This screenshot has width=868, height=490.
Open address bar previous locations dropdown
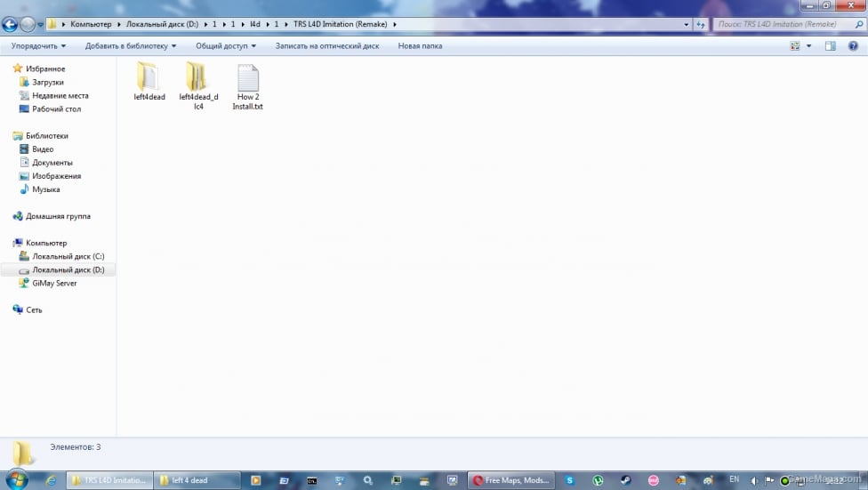coord(687,24)
